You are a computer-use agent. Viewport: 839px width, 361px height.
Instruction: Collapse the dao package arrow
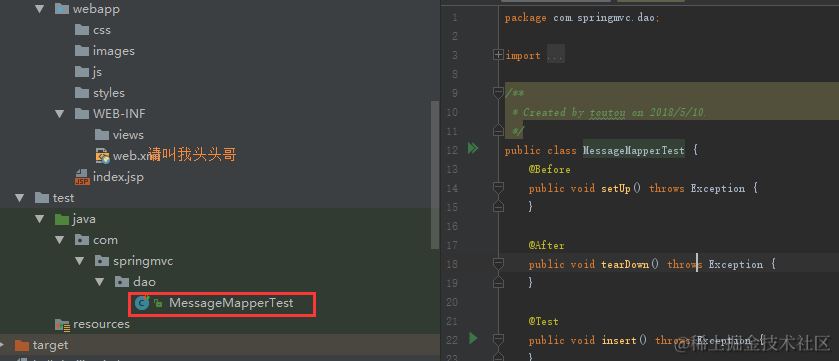[x=100, y=282]
